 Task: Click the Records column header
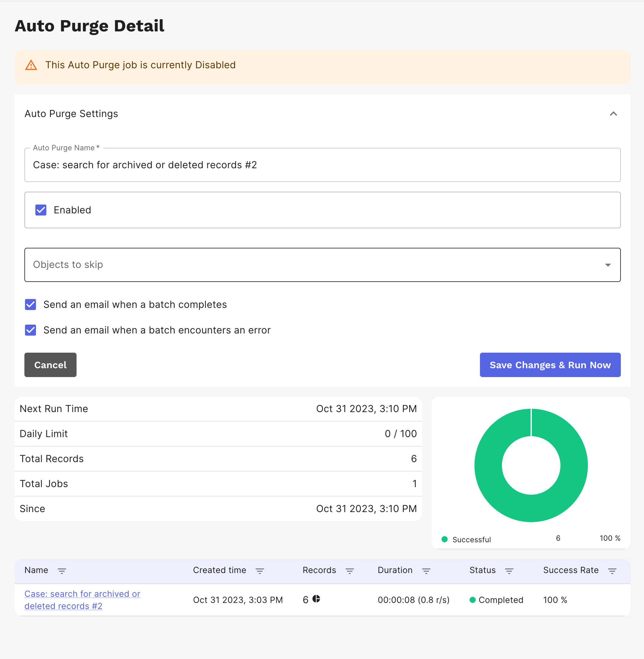click(x=319, y=570)
